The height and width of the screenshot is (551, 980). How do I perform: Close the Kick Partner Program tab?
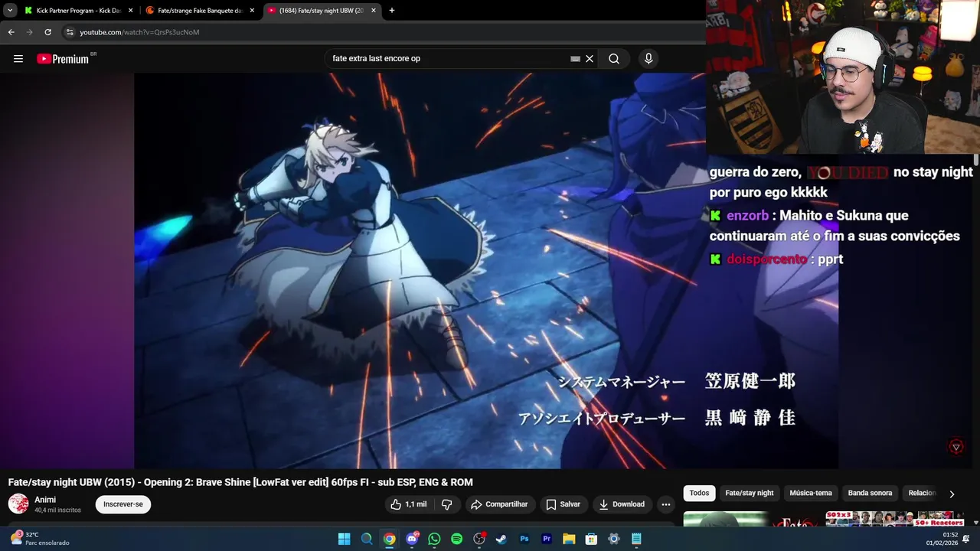coord(130,11)
